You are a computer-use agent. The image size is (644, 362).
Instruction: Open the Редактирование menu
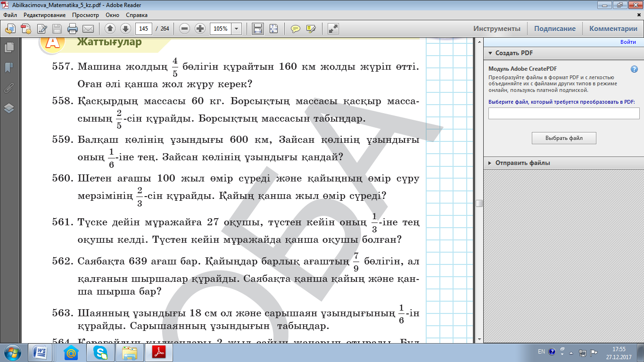click(x=45, y=15)
